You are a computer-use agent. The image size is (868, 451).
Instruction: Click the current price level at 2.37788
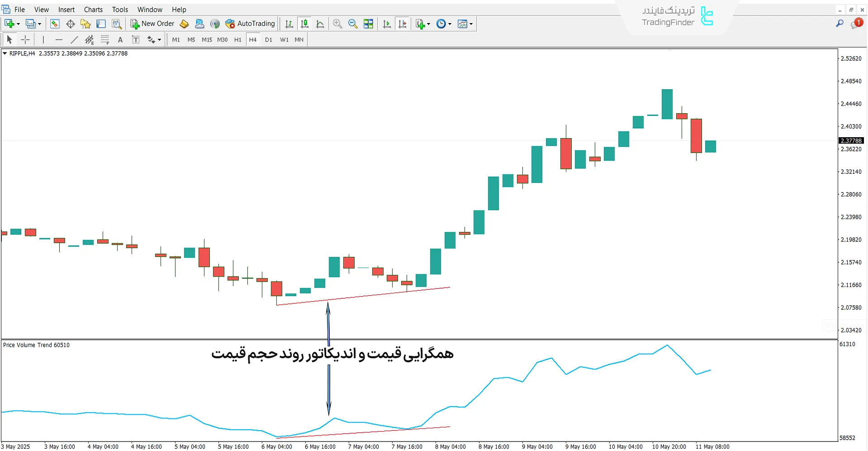[851, 140]
